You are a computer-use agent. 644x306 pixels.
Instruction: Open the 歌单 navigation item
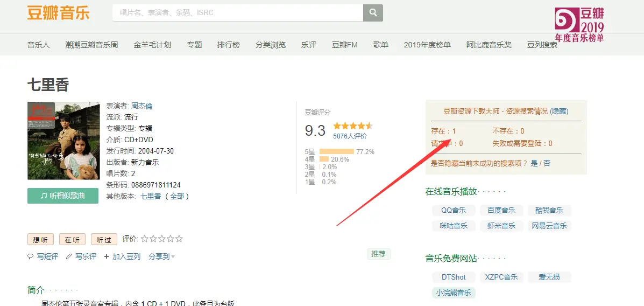coord(381,45)
